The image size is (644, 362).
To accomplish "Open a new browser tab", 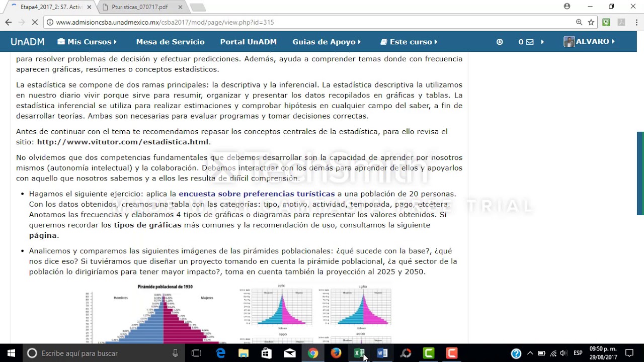I will (x=197, y=7).
